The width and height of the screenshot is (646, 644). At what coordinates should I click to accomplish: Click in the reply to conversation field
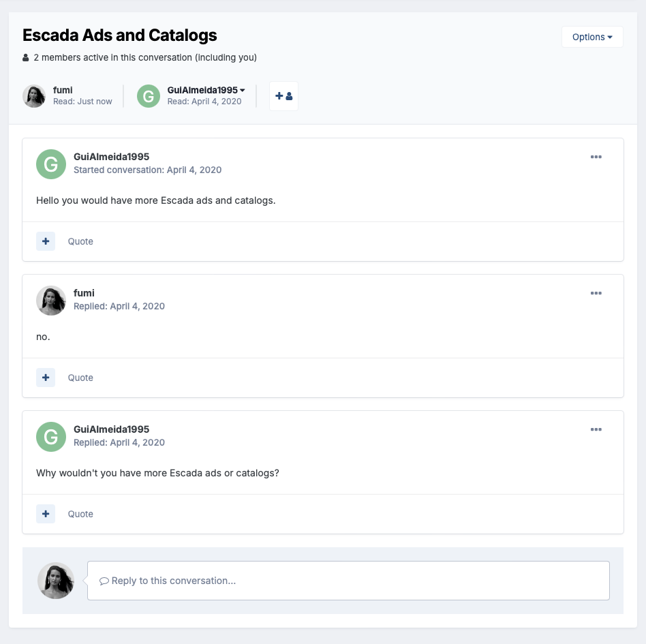(x=348, y=581)
